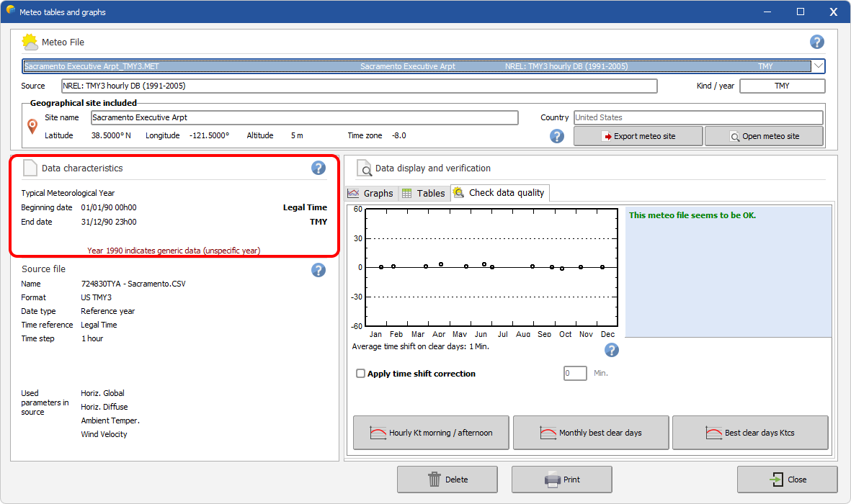The height and width of the screenshot is (504, 851).
Task: Delete the meteo file
Action: pyautogui.click(x=447, y=480)
